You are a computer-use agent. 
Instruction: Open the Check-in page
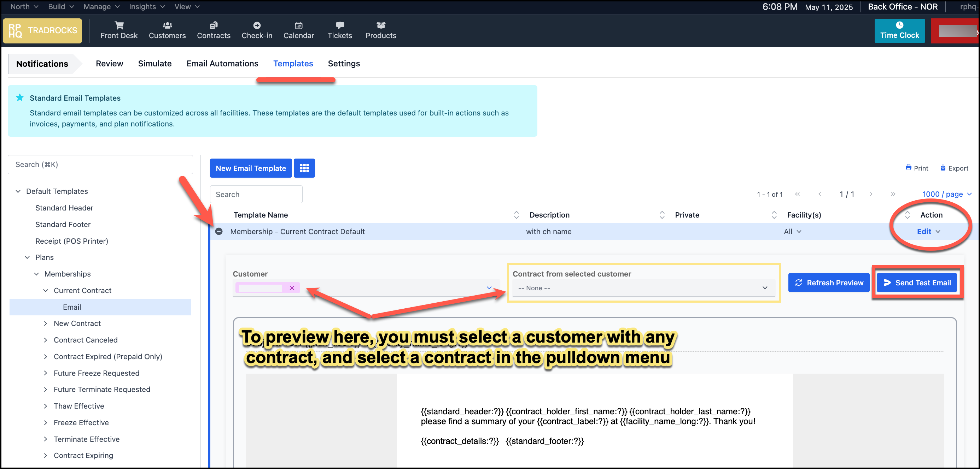click(257, 30)
